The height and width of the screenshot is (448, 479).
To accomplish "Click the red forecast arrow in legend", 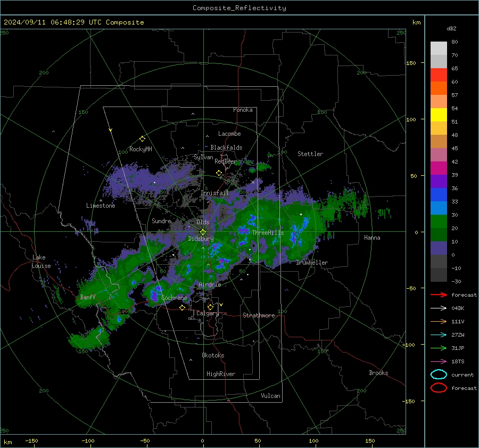I will (x=439, y=295).
